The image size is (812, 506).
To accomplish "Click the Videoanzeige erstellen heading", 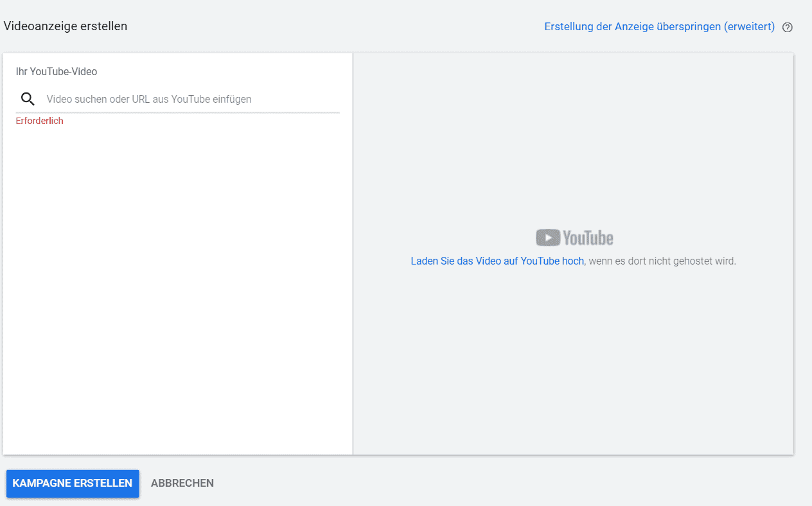I will (x=66, y=26).
